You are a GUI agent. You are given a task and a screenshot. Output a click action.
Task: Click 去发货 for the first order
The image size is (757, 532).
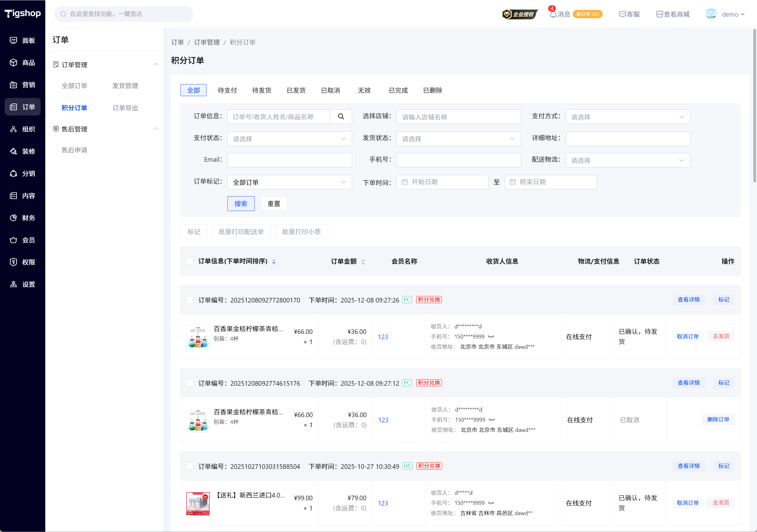pyautogui.click(x=721, y=336)
